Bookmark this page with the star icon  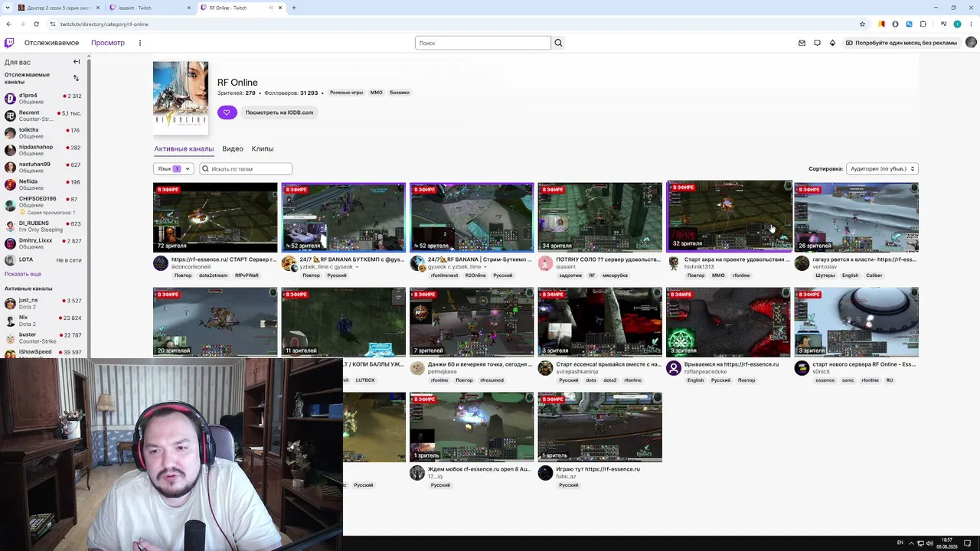coord(862,24)
